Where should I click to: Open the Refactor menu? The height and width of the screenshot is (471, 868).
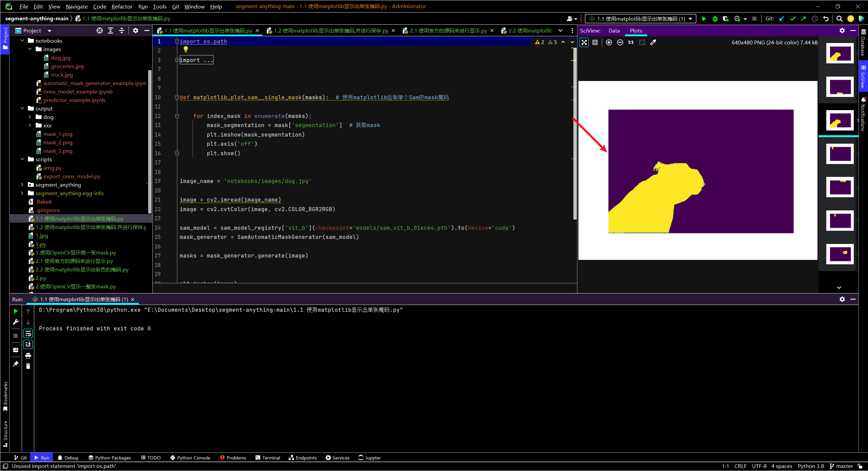(x=122, y=6)
